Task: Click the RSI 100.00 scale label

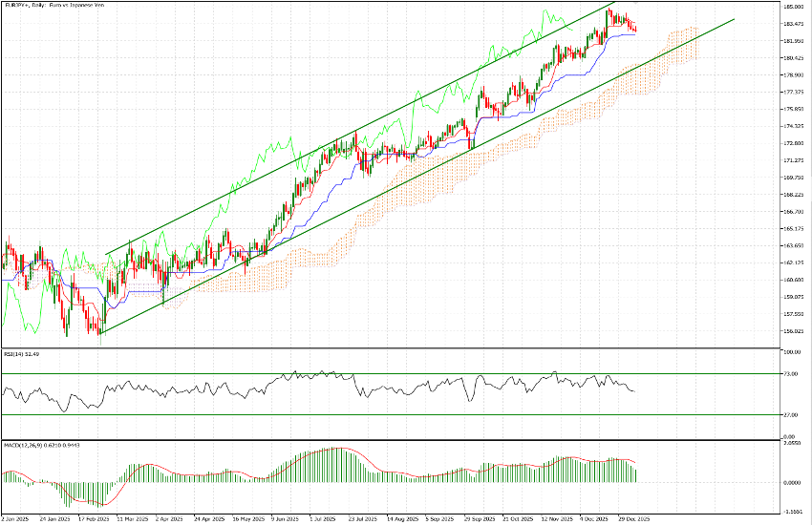Action: (791, 352)
